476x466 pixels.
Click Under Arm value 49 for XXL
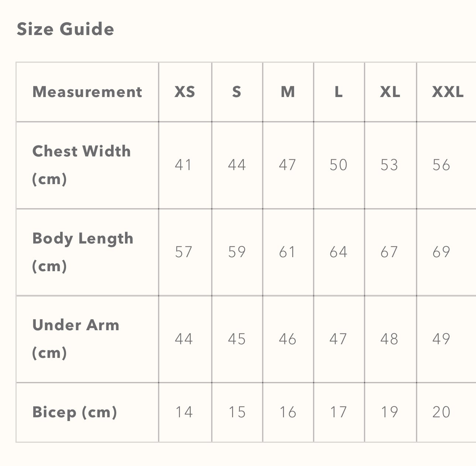tap(441, 339)
